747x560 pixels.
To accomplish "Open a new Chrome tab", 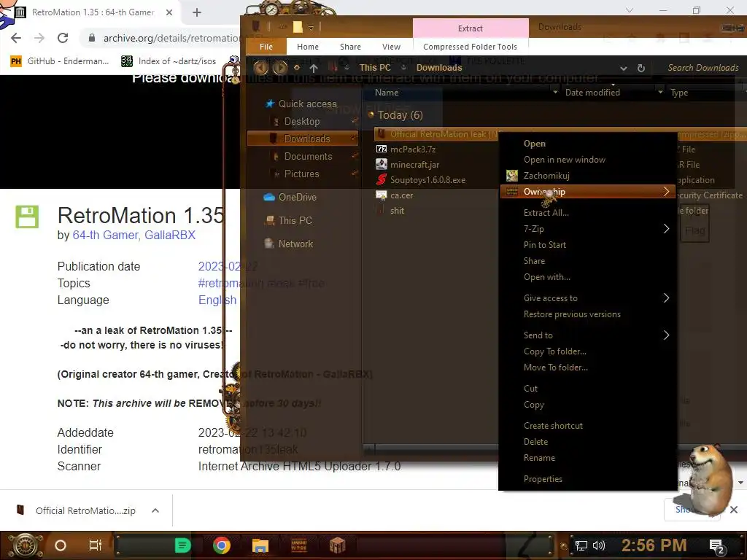I will click(197, 12).
